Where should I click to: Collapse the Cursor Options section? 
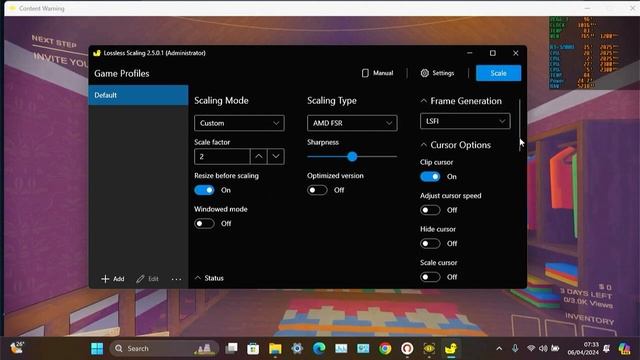[x=424, y=145]
